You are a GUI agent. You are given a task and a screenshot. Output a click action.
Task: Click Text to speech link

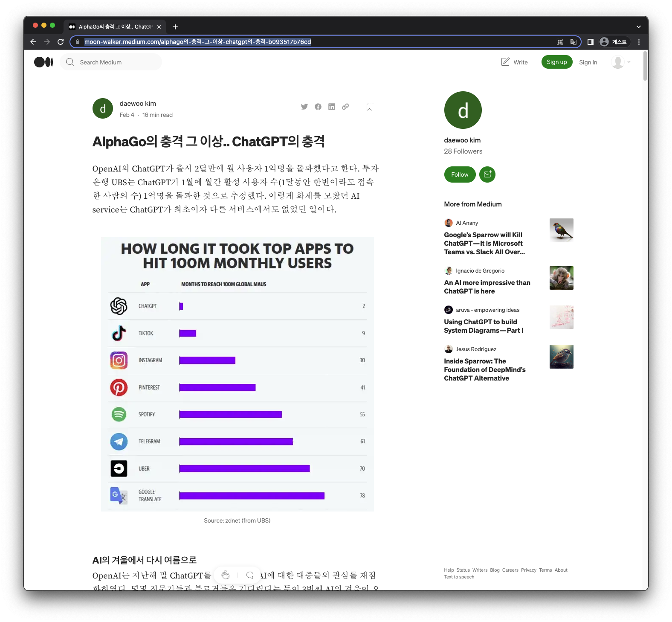459,577
